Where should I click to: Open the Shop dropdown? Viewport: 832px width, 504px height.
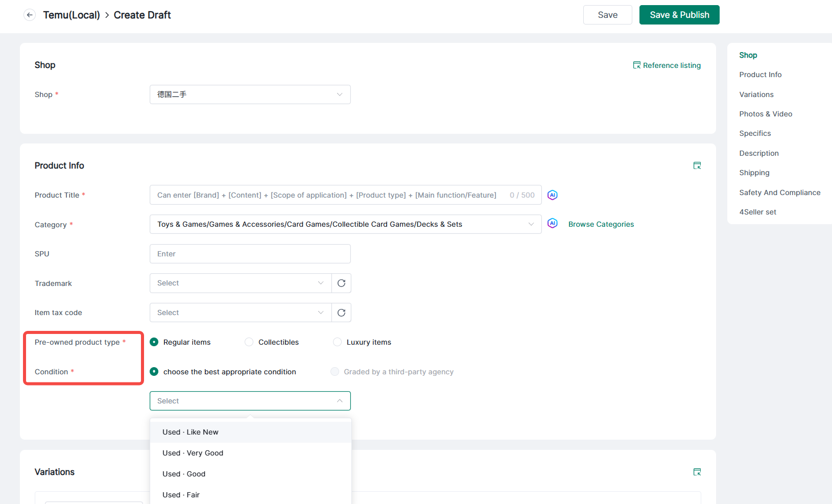(x=250, y=94)
